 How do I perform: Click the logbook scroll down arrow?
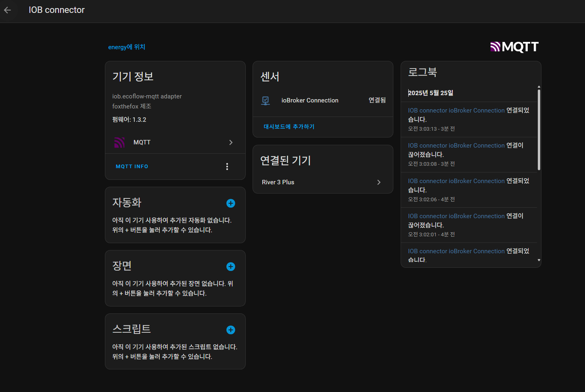pyautogui.click(x=539, y=261)
